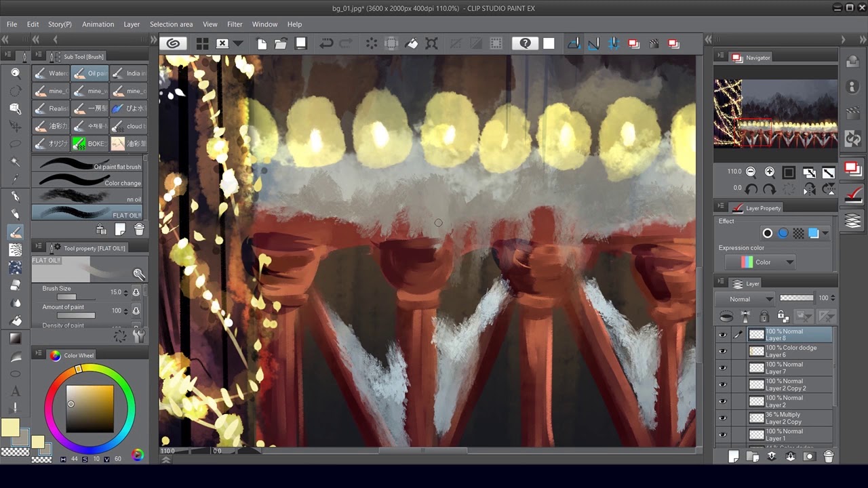Select the Pen tool
This screenshot has width=868, height=488.
tap(16, 197)
